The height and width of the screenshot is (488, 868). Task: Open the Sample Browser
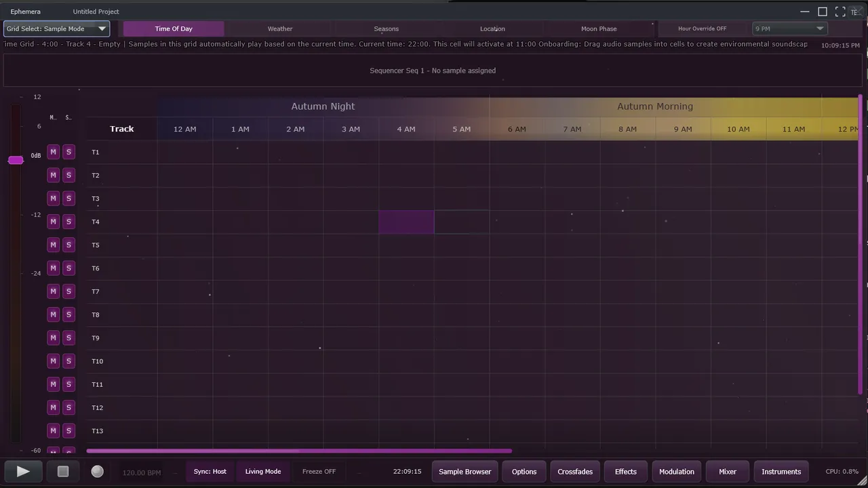(465, 471)
